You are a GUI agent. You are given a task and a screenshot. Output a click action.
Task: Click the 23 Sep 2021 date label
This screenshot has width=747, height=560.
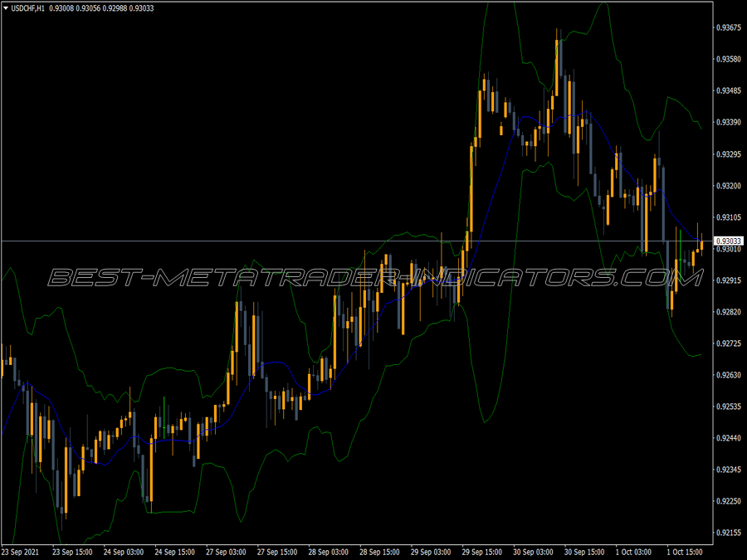20,552
